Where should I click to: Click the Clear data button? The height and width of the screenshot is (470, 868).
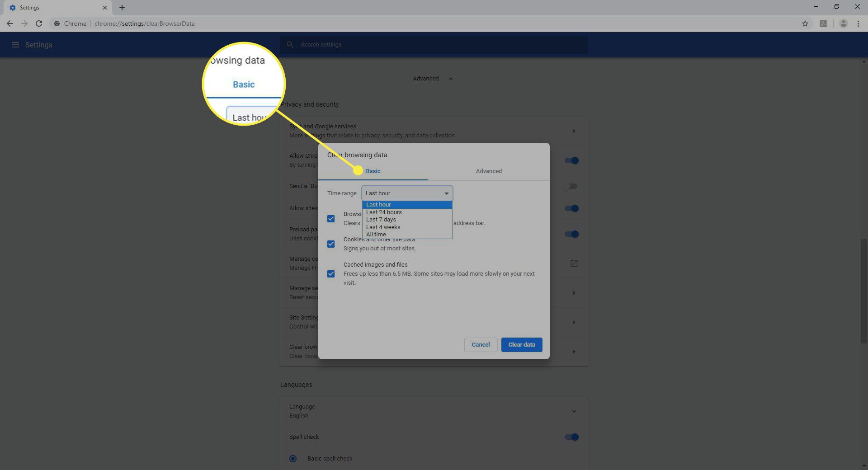[522, 345]
